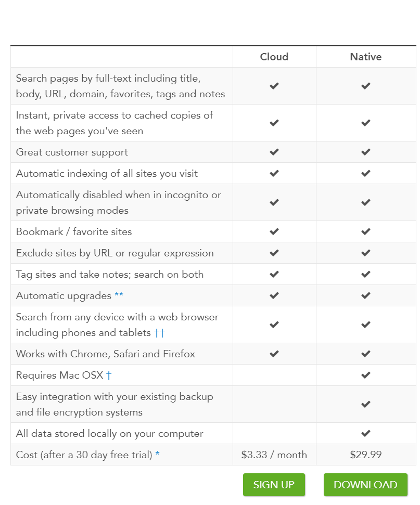Click Native checkmark for Exclude sites by URL
Viewport: 420px width, 505px height.
click(x=366, y=253)
